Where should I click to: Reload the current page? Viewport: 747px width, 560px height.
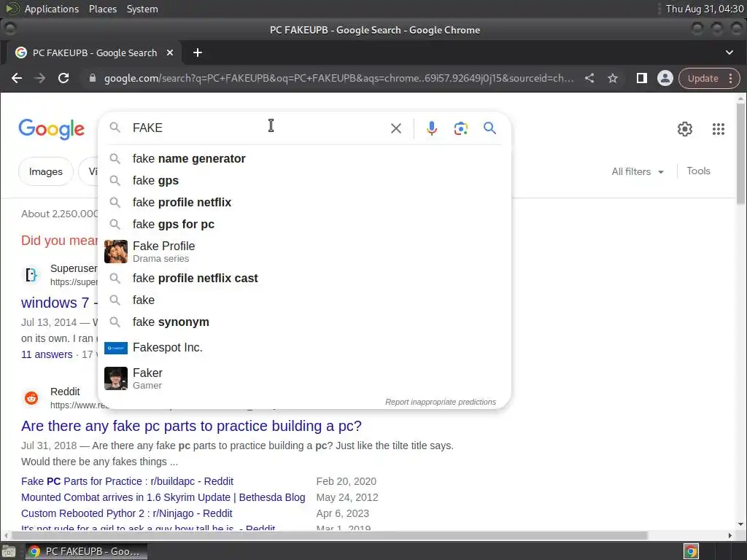point(63,78)
